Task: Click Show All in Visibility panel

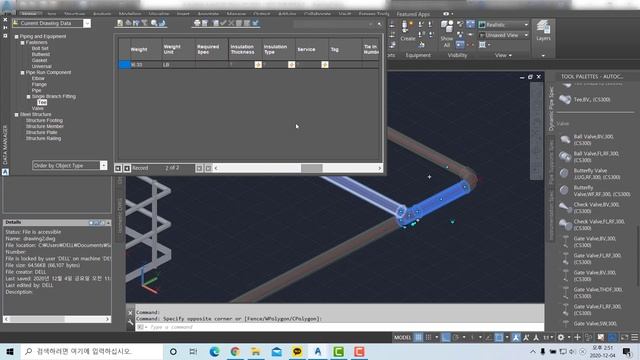Action: click(447, 34)
